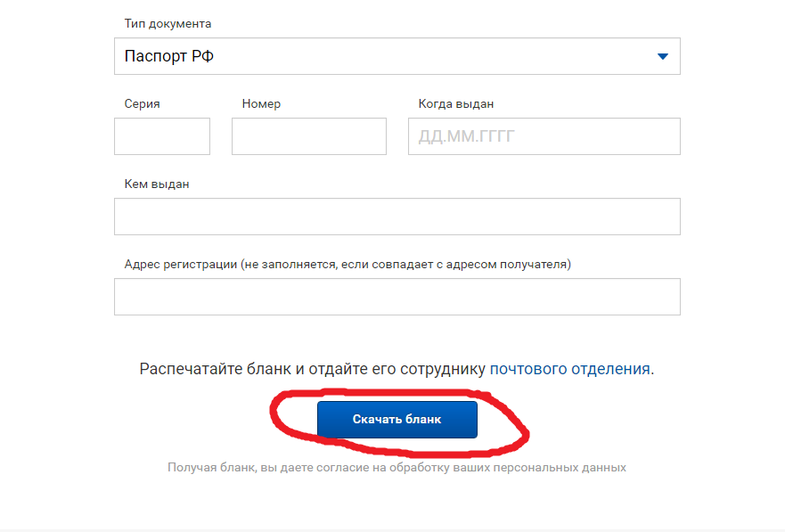Select the Паспорт РФ text in combo box
This screenshot has width=785, height=532.
coord(169,57)
